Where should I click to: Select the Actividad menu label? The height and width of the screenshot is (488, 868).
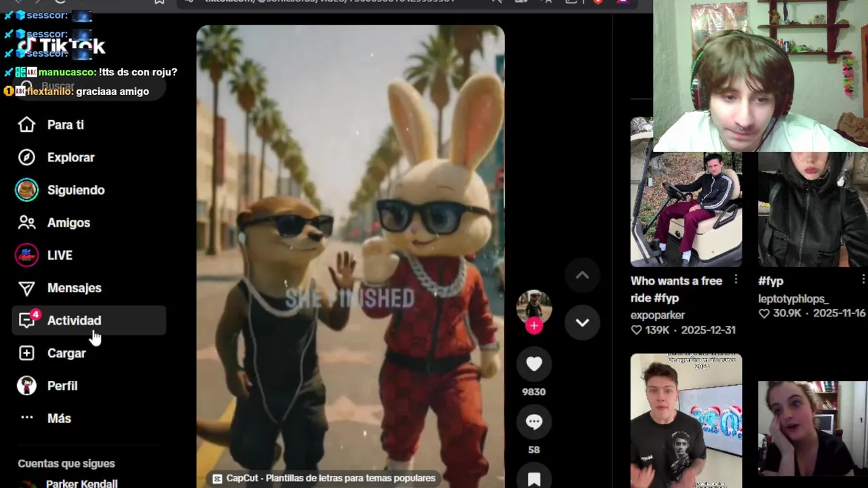tap(75, 321)
